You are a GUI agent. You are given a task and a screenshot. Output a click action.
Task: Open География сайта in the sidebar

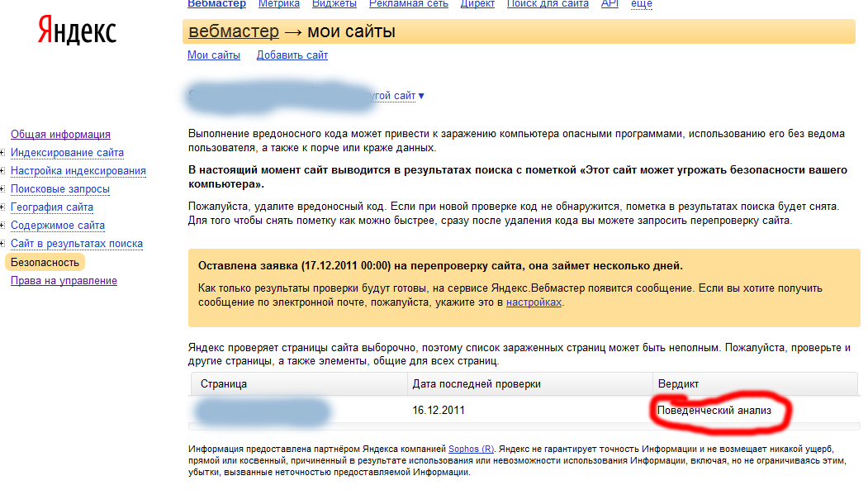pyautogui.click(x=52, y=207)
